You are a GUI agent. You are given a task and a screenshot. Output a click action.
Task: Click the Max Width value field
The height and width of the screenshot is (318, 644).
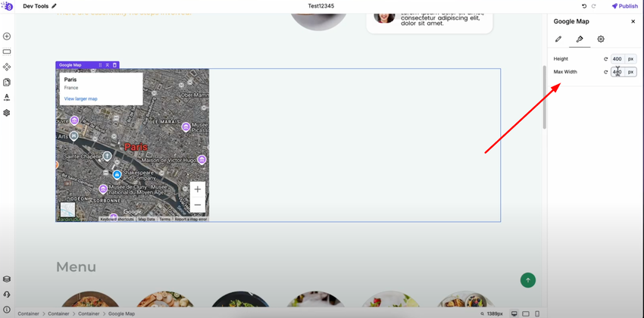[617, 72]
